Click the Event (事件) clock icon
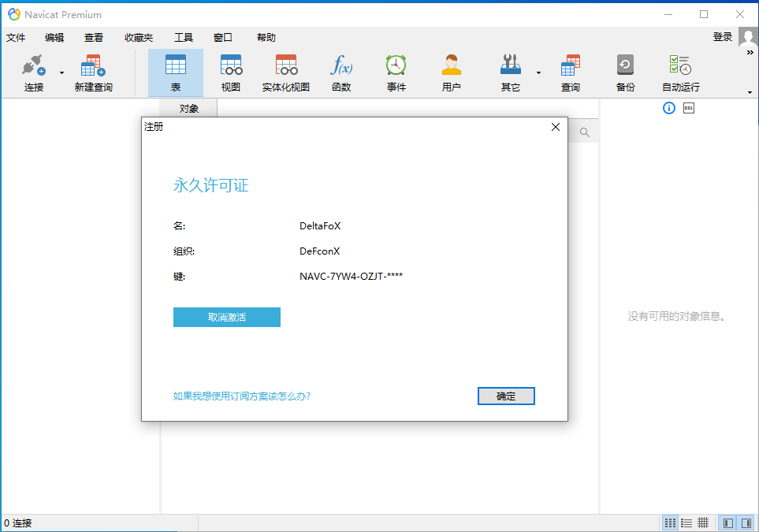Image resolution: width=759 pixels, height=532 pixels. [396, 73]
